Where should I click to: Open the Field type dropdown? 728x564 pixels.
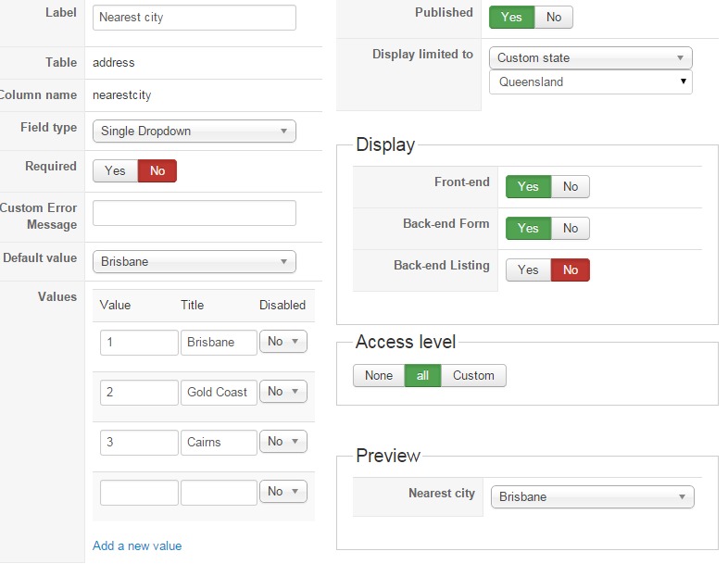click(x=195, y=131)
